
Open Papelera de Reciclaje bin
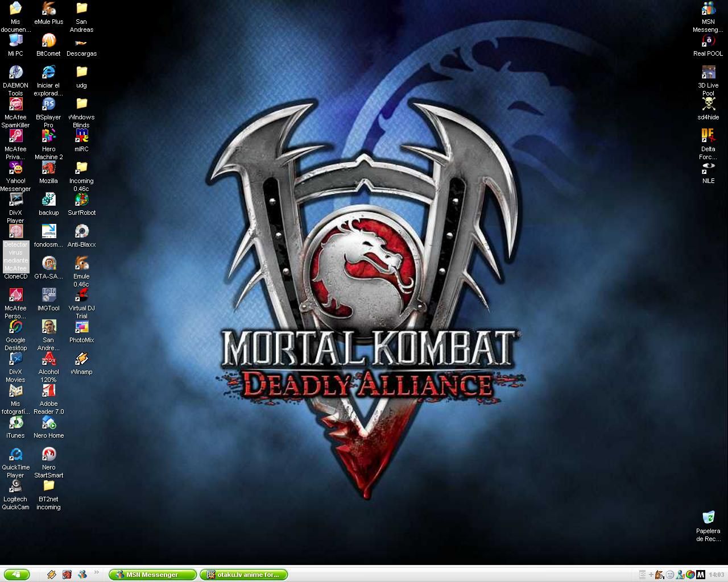pyautogui.click(x=708, y=518)
